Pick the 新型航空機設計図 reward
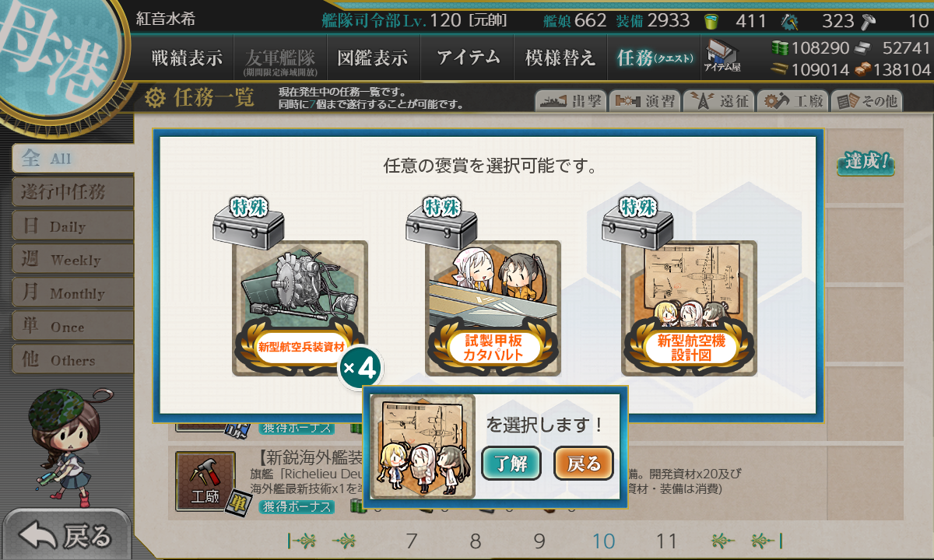This screenshot has width=934, height=560. pos(689,309)
